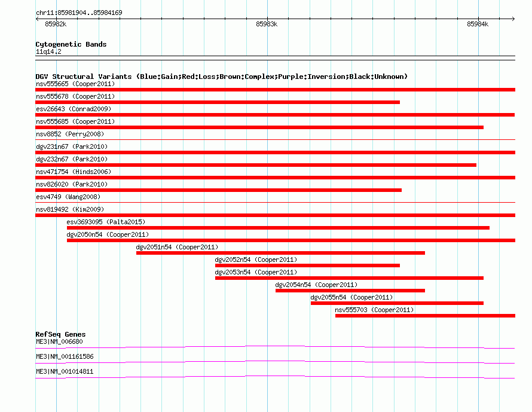This screenshot has width=532, height=412.
Task: Click the red bar under esv3693095
Action: click(278, 228)
